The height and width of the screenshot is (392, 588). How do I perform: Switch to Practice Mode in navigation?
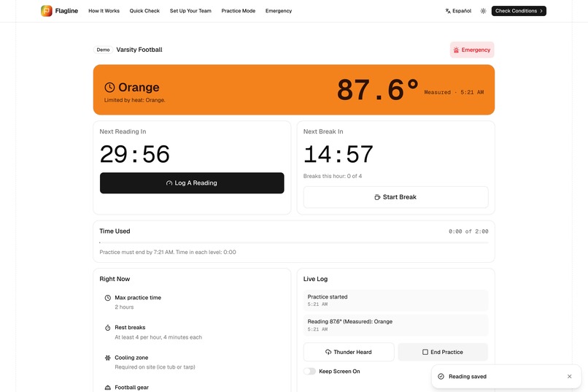(x=238, y=11)
